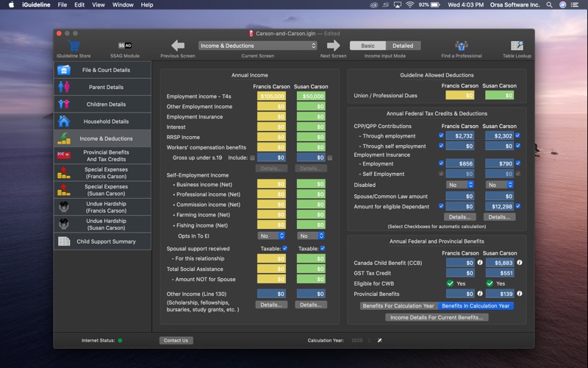Open Spotlight search in menu bar

click(x=549, y=5)
